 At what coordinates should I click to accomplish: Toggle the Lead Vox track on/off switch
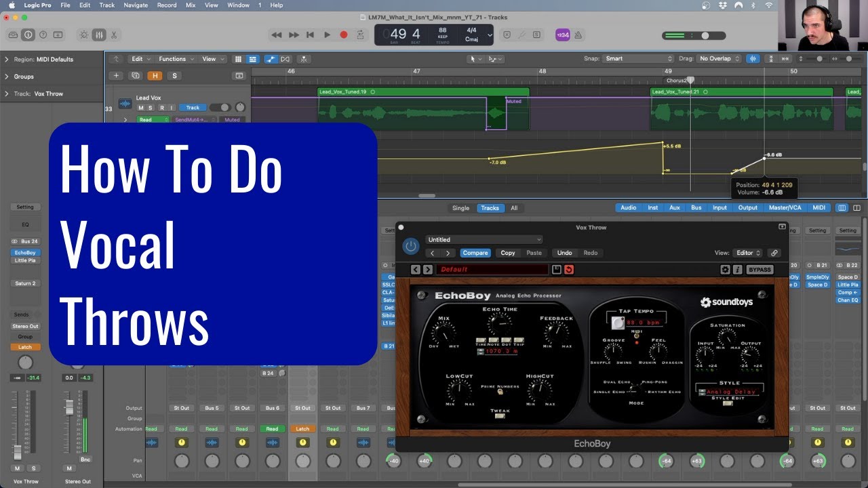220,108
